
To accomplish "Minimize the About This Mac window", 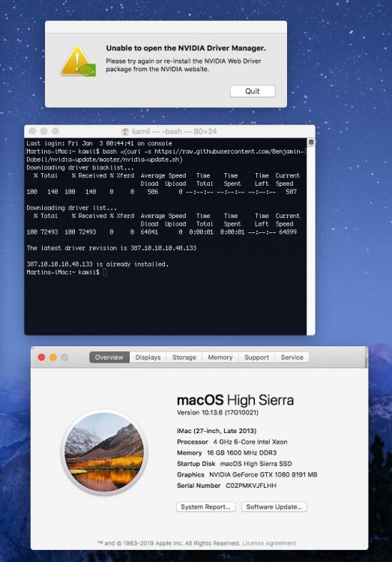I will pyautogui.click(x=53, y=357).
